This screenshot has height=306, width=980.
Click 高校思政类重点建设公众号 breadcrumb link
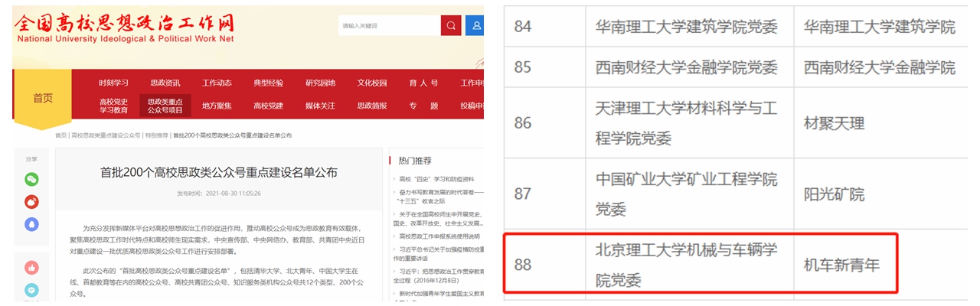(x=106, y=135)
